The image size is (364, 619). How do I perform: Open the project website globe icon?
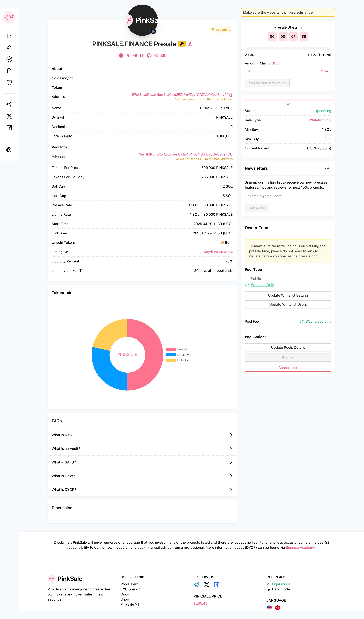tap(121, 56)
